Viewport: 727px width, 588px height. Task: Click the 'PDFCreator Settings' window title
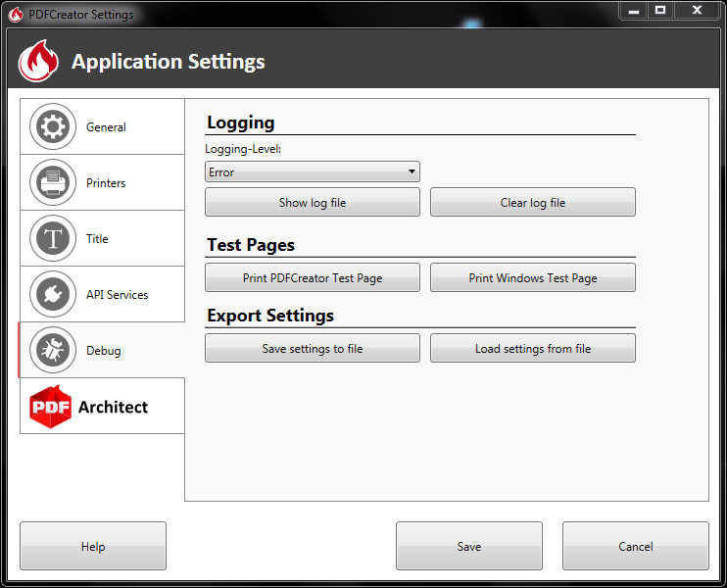point(81,15)
